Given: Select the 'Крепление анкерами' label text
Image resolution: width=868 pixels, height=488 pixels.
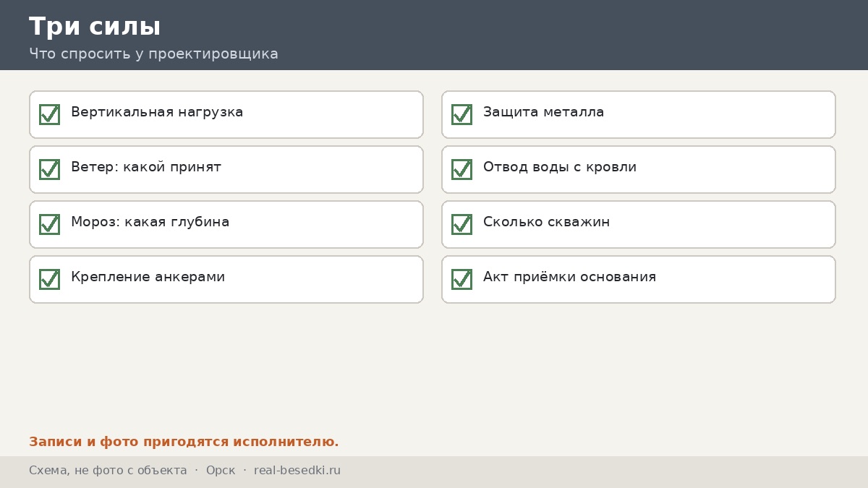Looking at the screenshot, I should (x=148, y=277).
